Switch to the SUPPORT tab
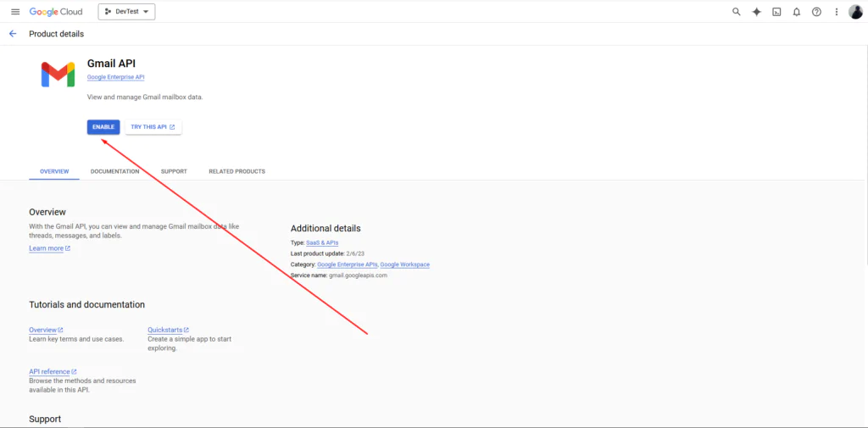 [174, 172]
